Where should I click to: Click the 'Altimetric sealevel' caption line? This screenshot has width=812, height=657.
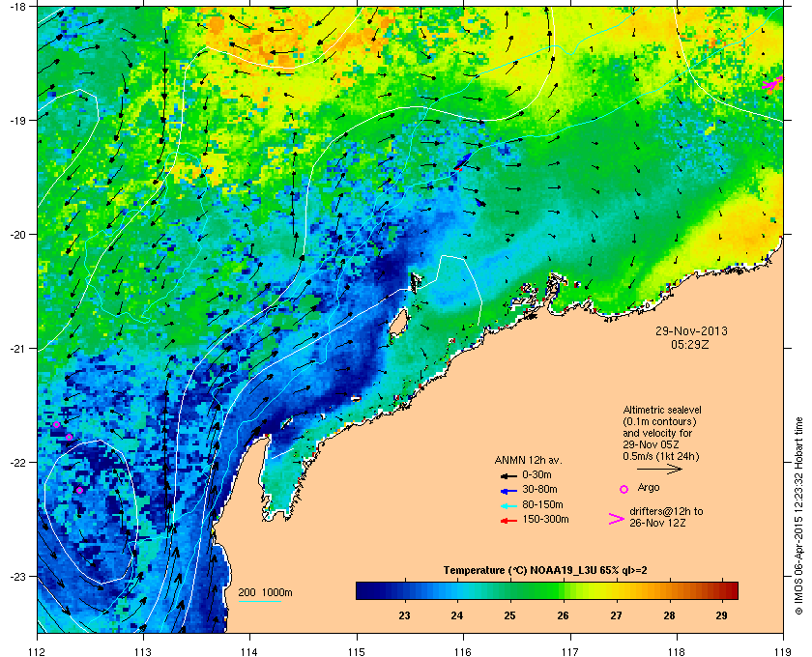(662, 410)
